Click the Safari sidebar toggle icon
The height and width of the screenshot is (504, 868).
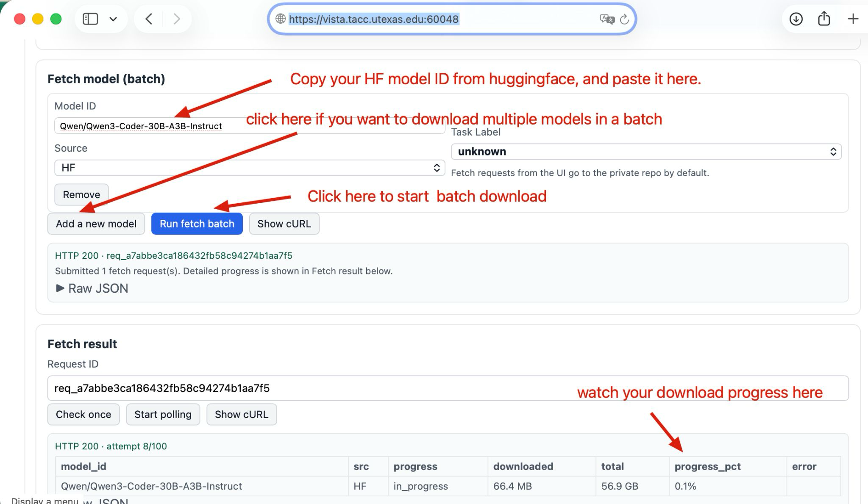[90, 19]
